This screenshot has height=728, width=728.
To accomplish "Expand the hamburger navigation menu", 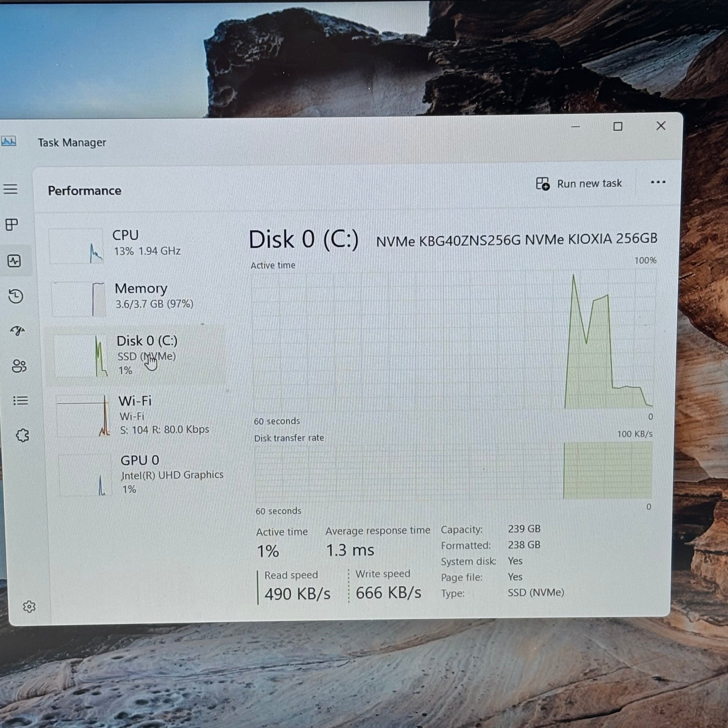I will 10,189.
